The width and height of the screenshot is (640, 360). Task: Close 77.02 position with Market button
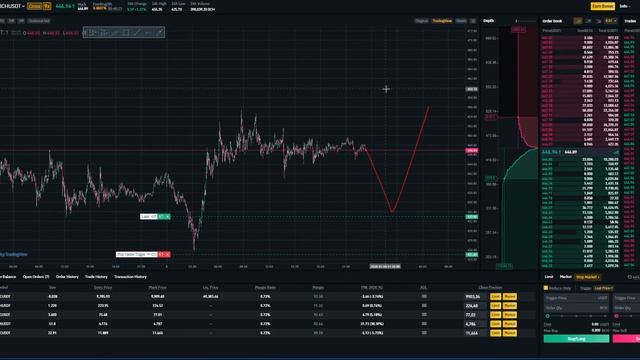coord(509,315)
